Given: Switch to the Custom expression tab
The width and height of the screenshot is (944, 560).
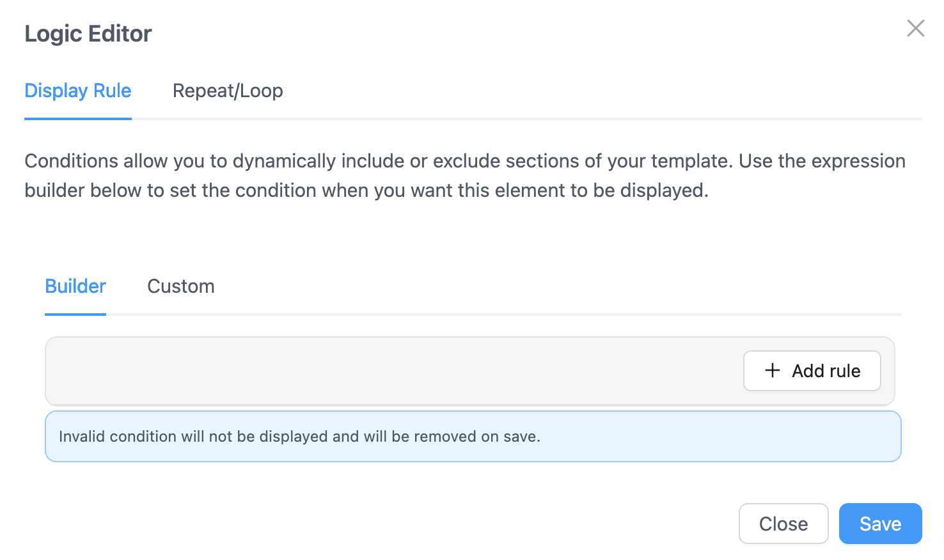Looking at the screenshot, I should pyautogui.click(x=181, y=286).
